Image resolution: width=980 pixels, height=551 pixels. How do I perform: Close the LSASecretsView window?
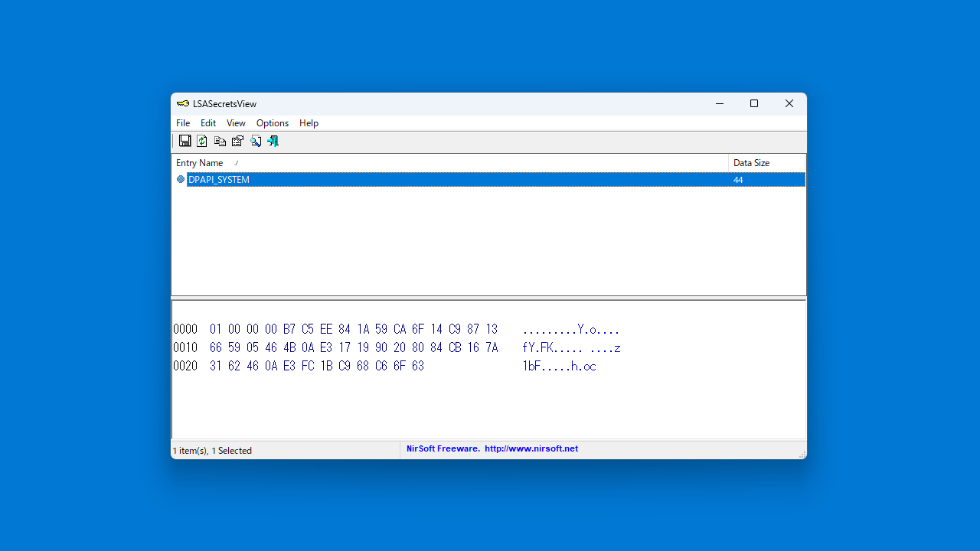(x=789, y=104)
